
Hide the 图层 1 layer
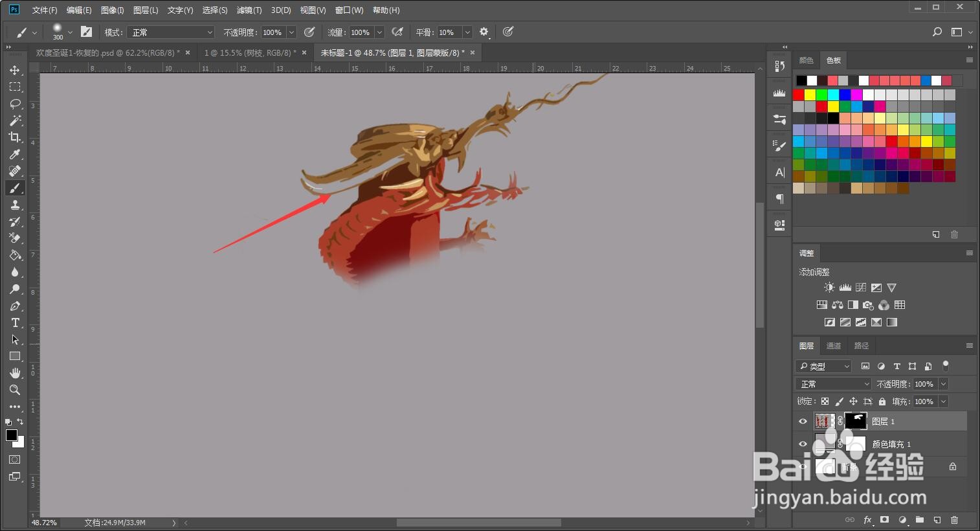pos(803,422)
